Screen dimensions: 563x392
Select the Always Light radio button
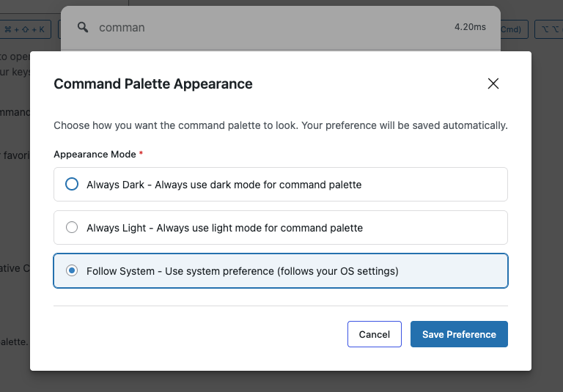(72, 227)
